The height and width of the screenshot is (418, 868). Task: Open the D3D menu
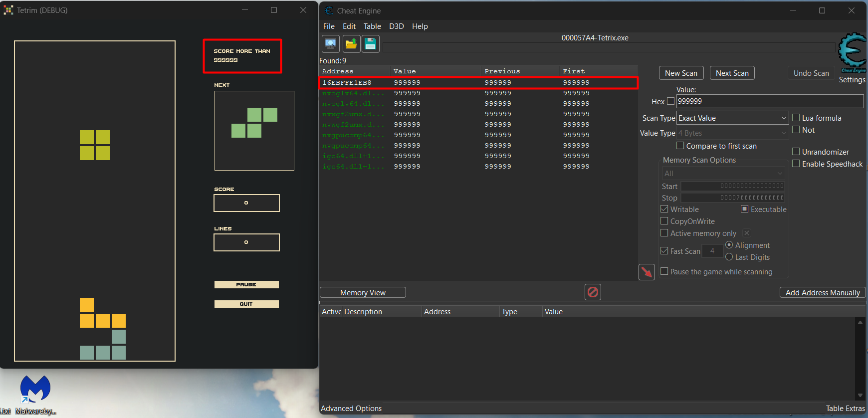click(x=397, y=26)
